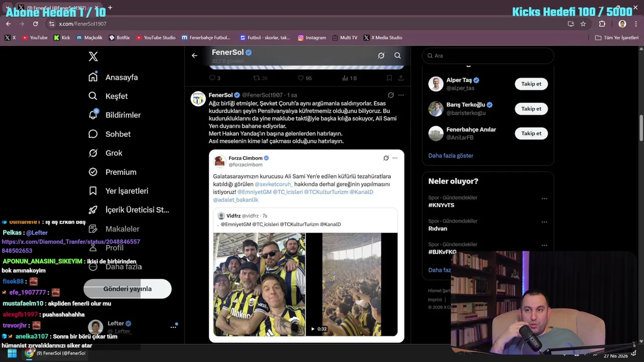Open more options for #BJKvFKG trend
The width and height of the screenshot is (644, 362).
click(x=544, y=245)
